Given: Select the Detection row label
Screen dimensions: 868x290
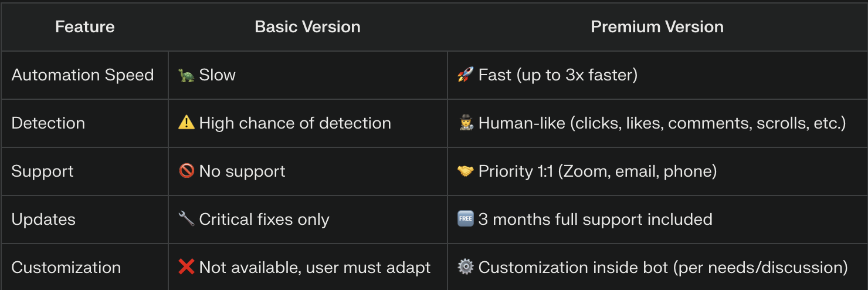Looking at the screenshot, I should coord(48,123).
